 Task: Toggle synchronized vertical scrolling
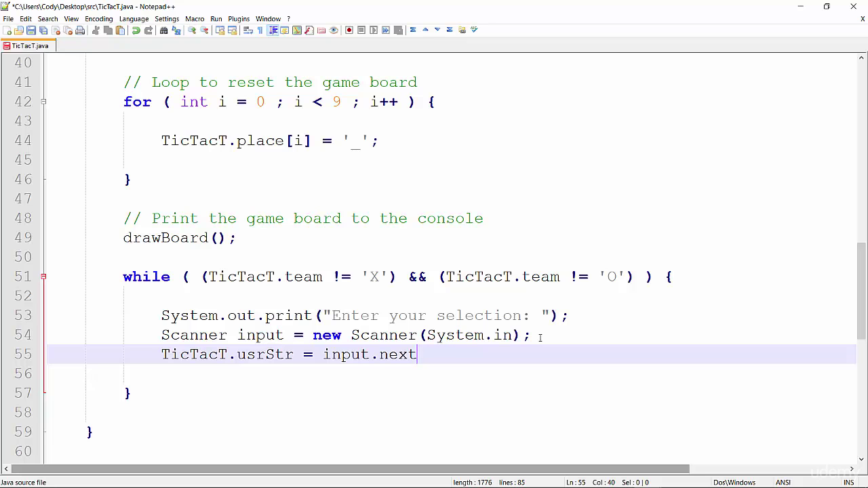point(220,30)
